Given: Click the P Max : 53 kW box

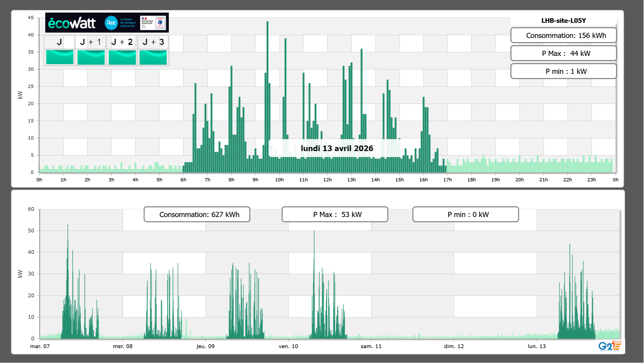Looking at the screenshot, I should [x=335, y=214].
